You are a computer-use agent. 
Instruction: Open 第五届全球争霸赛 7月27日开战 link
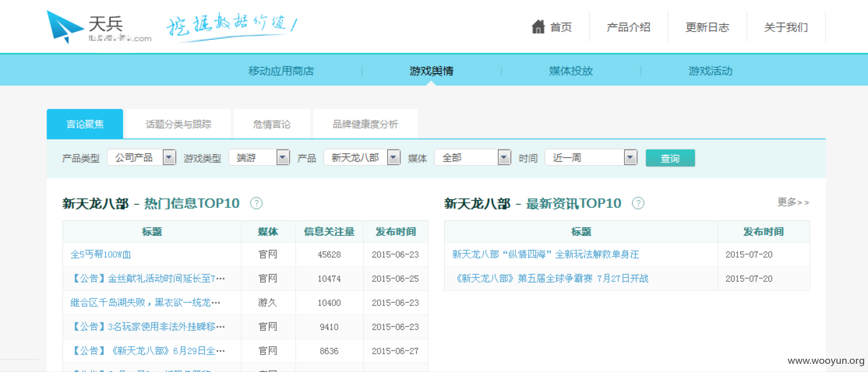pos(550,279)
